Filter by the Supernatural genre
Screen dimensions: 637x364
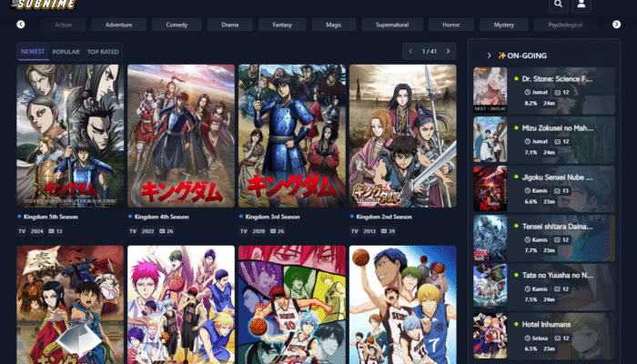(391, 25)
